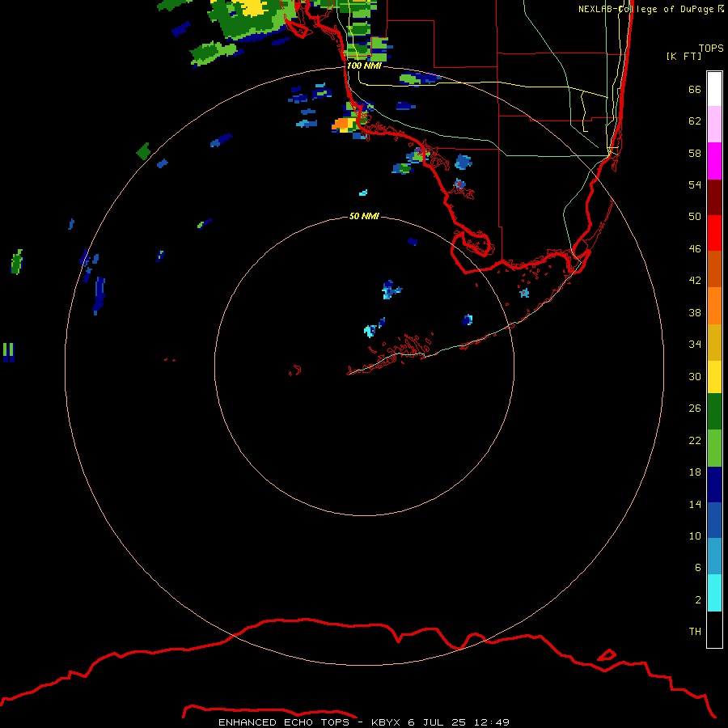This screenshot has height=728, width=728.
Task: Click the 50 NMI range ring label
Action: pyautogui.click(x=364, y=216)
